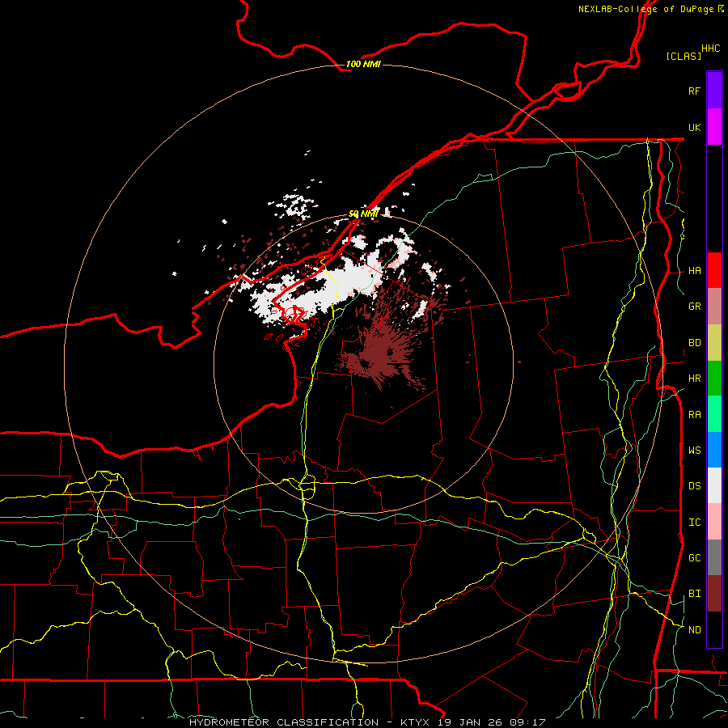Viewport: 728px width, 728px height.
Task: Click the dusty pink GR legend swatch
Action: point(714,307)
